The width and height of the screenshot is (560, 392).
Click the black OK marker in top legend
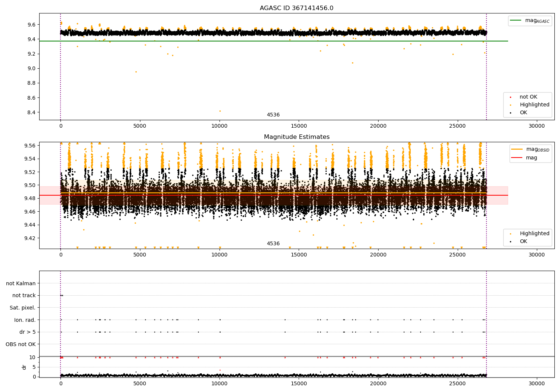(x=510, y=113)
